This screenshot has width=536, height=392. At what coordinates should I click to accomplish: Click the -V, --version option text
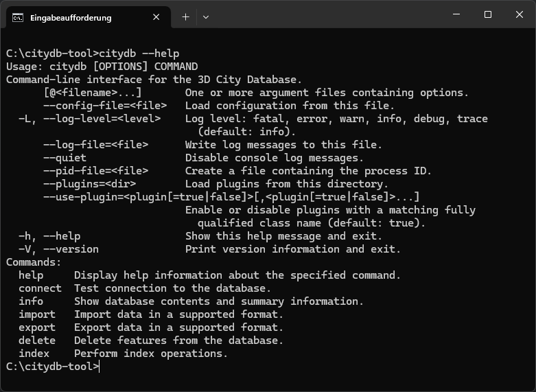tap(58, 249)
